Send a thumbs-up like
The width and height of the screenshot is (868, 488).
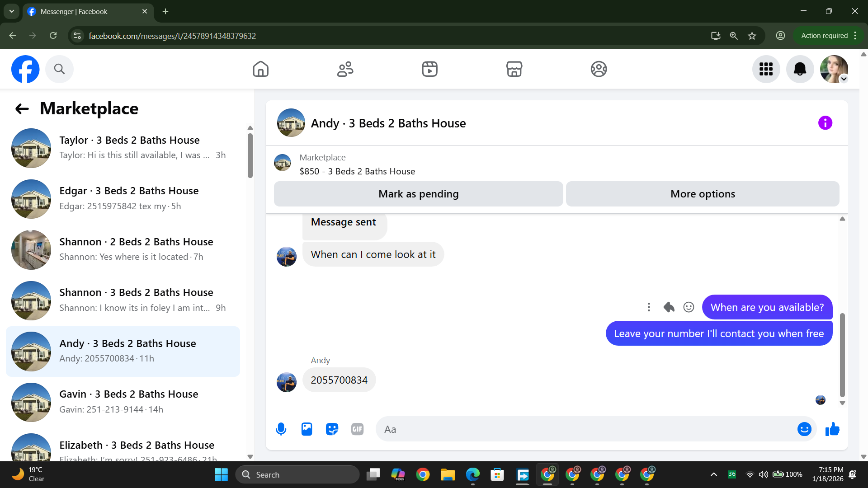pyautogui.click(x=832, y=429)
